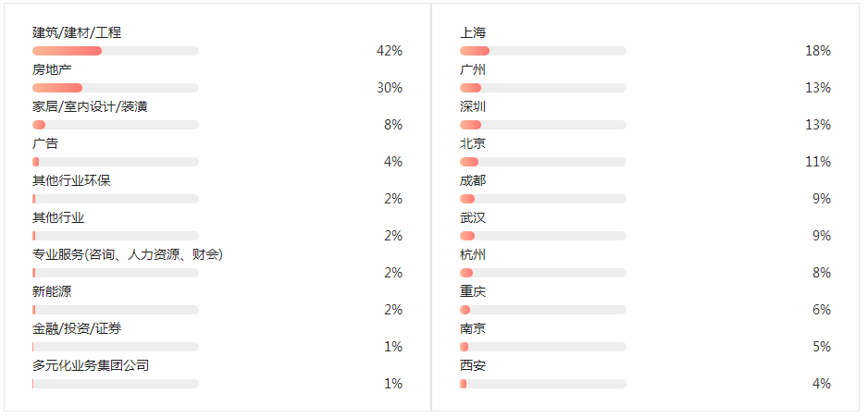Select the 其他行业环保 label
Viewport: 868px width, 418px height.
[71, 181]
